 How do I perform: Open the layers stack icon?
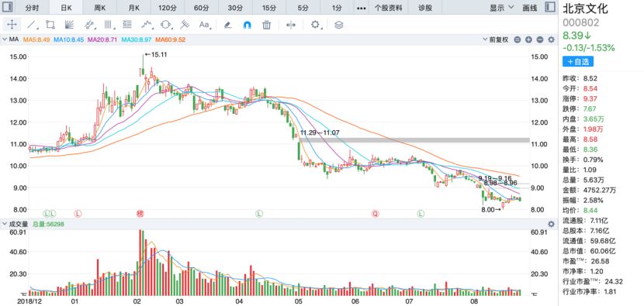tap(338, 25)
